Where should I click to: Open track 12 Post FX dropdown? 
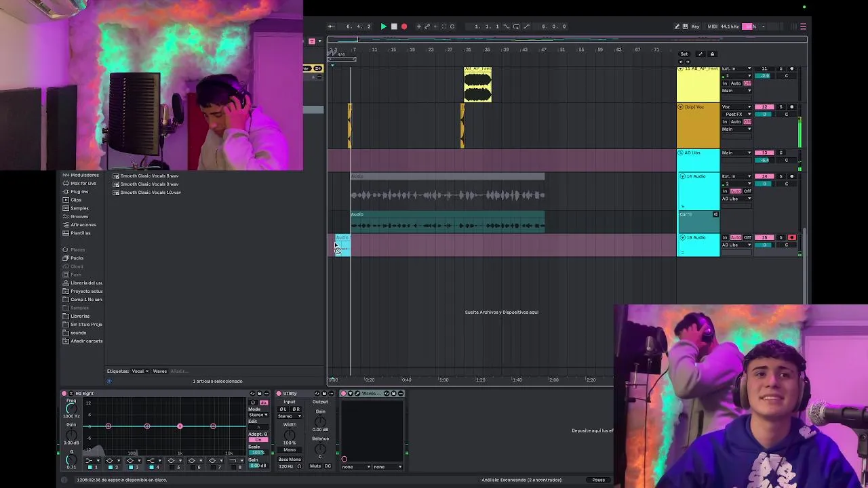[736, 115]
